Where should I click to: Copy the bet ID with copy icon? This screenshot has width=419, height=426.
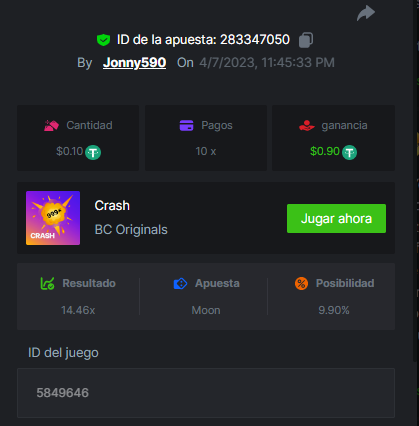pyautogui.click(x=306, y=40)
